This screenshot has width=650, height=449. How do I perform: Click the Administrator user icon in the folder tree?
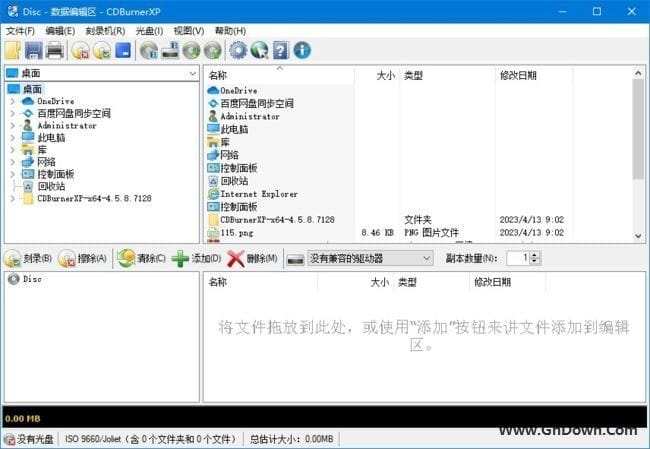coord(27,125)
